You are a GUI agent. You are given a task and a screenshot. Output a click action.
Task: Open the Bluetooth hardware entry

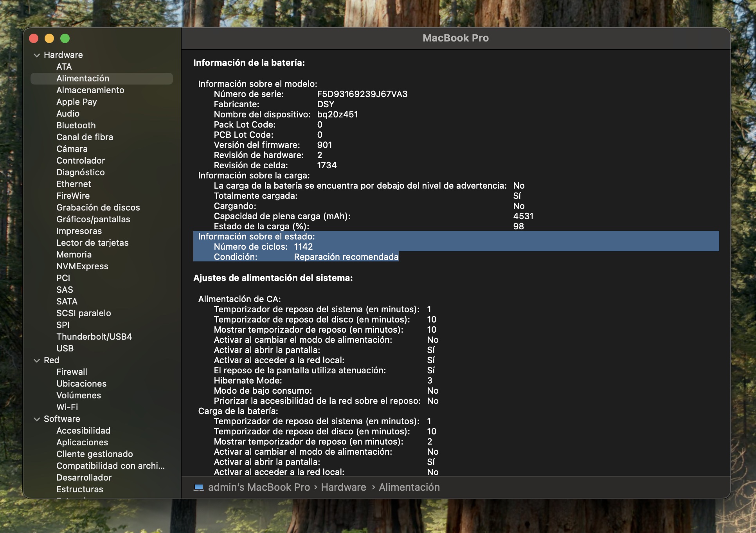[x=76, y=125]
